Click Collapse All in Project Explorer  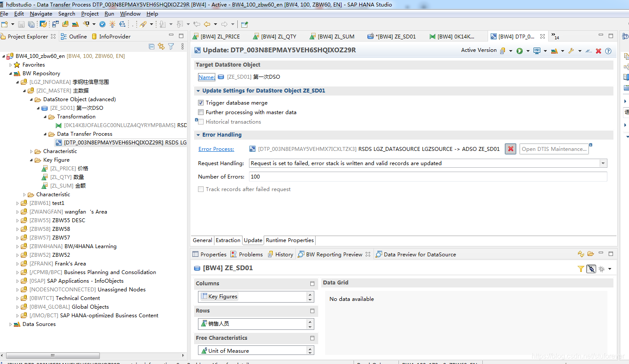click(151, 46)
